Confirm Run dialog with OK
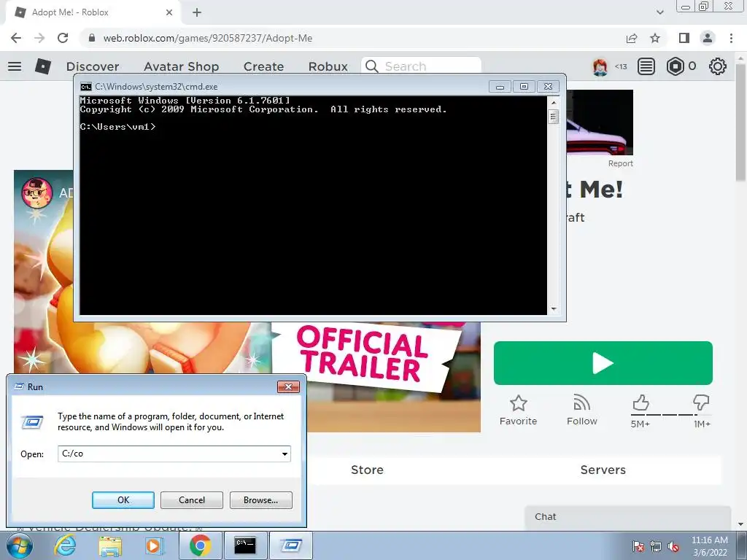Screen dimensions: 747x560 point(123,500)
